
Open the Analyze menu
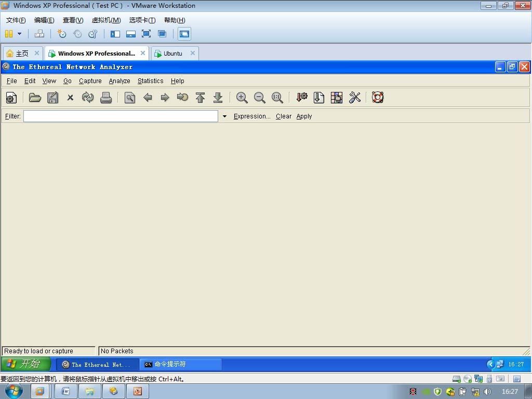click(x=119, y=81)
